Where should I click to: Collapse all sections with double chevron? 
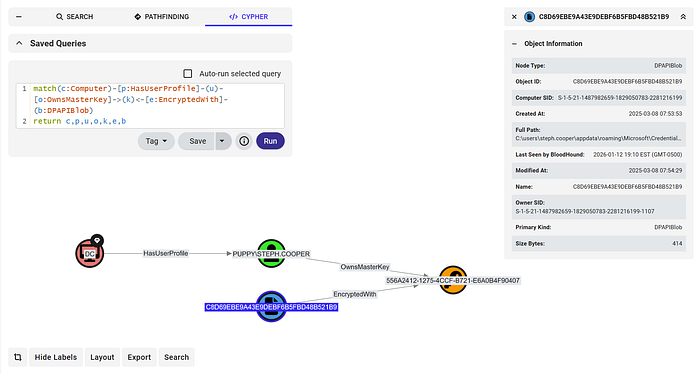click(683, 17)
